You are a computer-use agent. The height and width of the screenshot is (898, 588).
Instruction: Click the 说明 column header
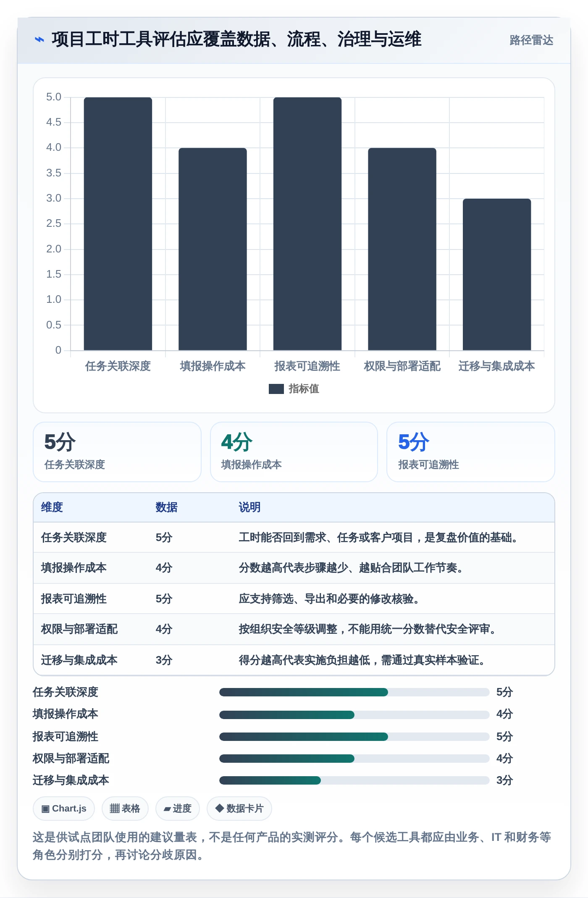coord(249,507)
